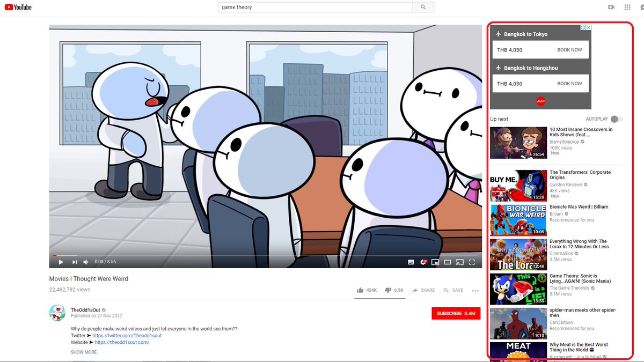Seek on the video progress bar
Image resolution: width=644 pixels, height=362 pixels.
point(265,255)
